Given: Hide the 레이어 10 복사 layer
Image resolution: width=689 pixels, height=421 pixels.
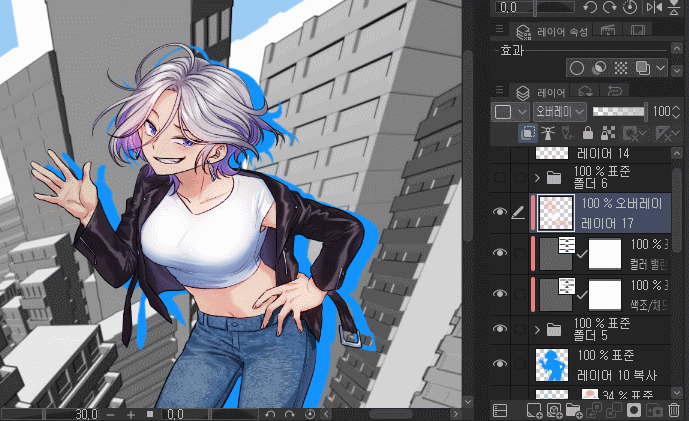Looking at the screenshot, I should pos(500,364).
